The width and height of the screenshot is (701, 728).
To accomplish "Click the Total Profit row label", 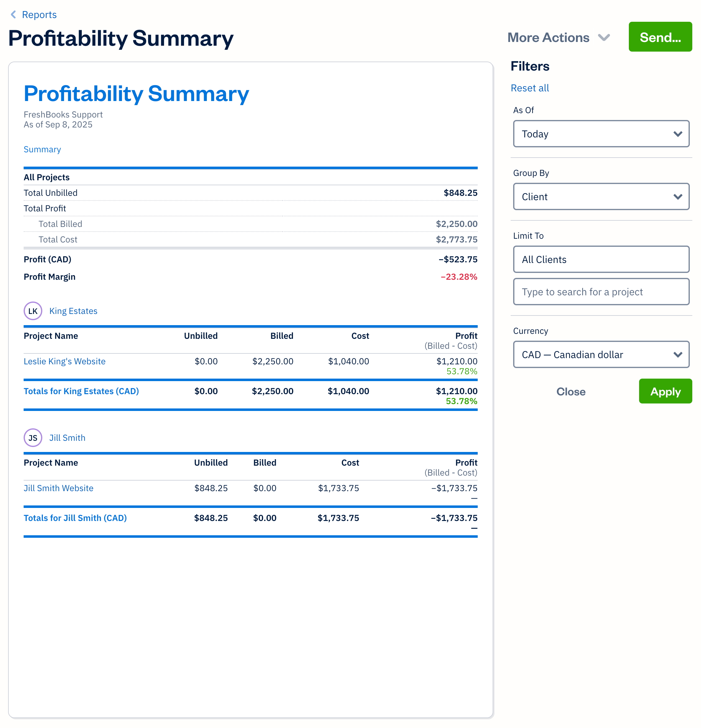I will click(45, 208).
